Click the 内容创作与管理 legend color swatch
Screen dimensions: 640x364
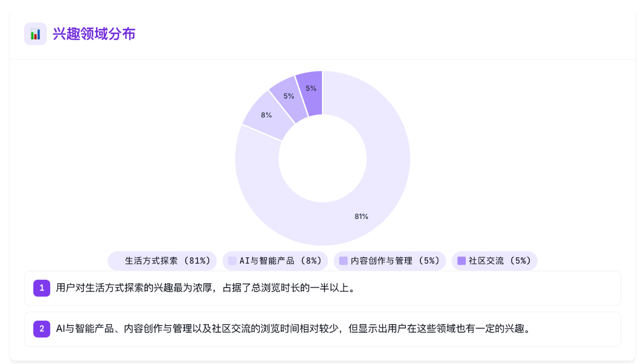pos(343,261)
